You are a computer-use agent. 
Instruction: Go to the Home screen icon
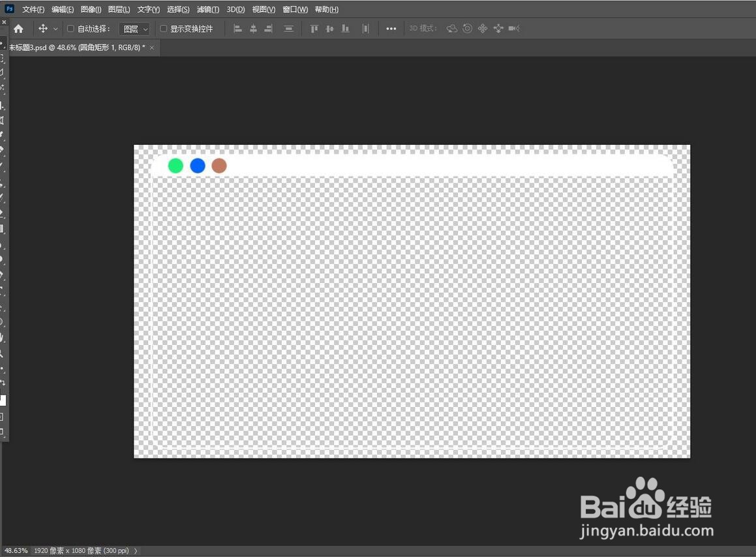click(18, 29)
